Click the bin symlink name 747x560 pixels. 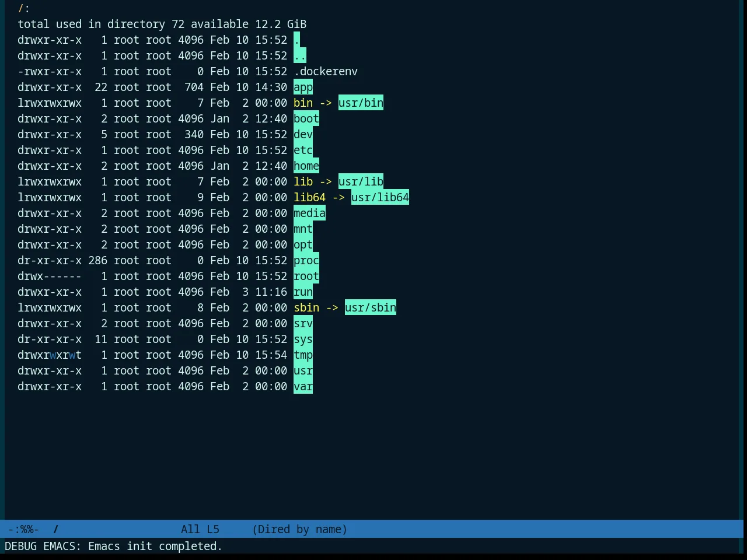point(303,103)
